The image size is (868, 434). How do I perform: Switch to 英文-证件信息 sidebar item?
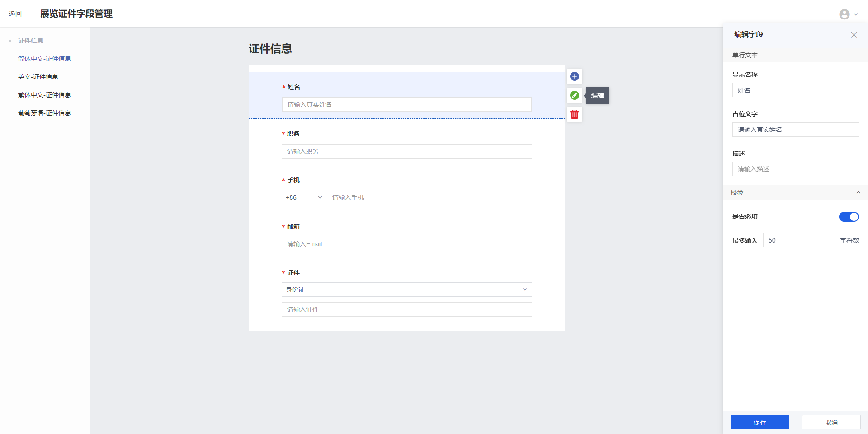click(38, 77)
